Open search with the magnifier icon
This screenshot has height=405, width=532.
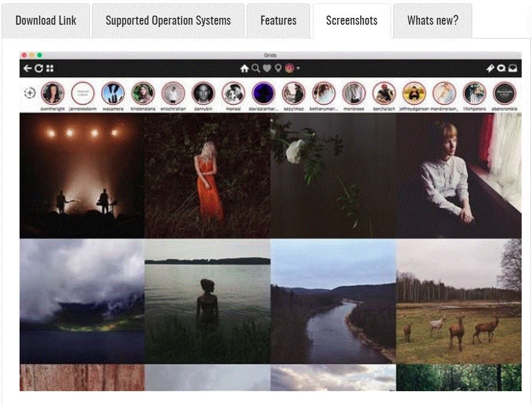[256, 68]
